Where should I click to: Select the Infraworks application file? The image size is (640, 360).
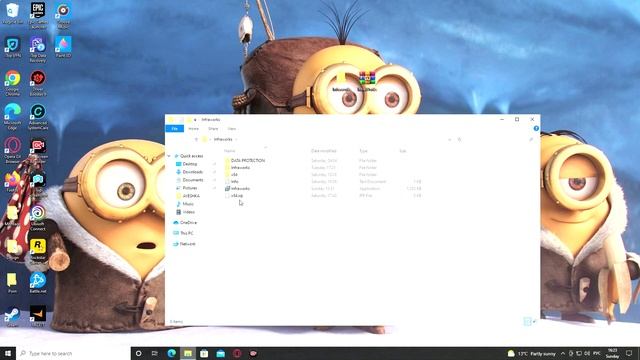pyautogui.click(x=240, y=189)
